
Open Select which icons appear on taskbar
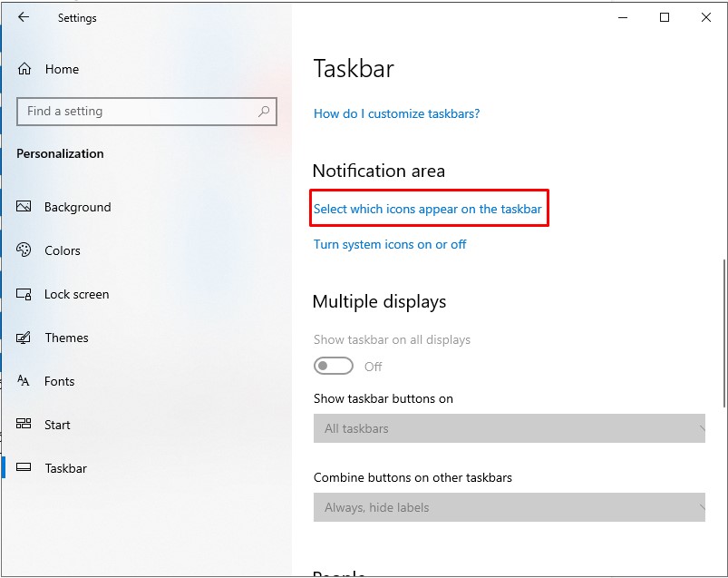point(429,209)
